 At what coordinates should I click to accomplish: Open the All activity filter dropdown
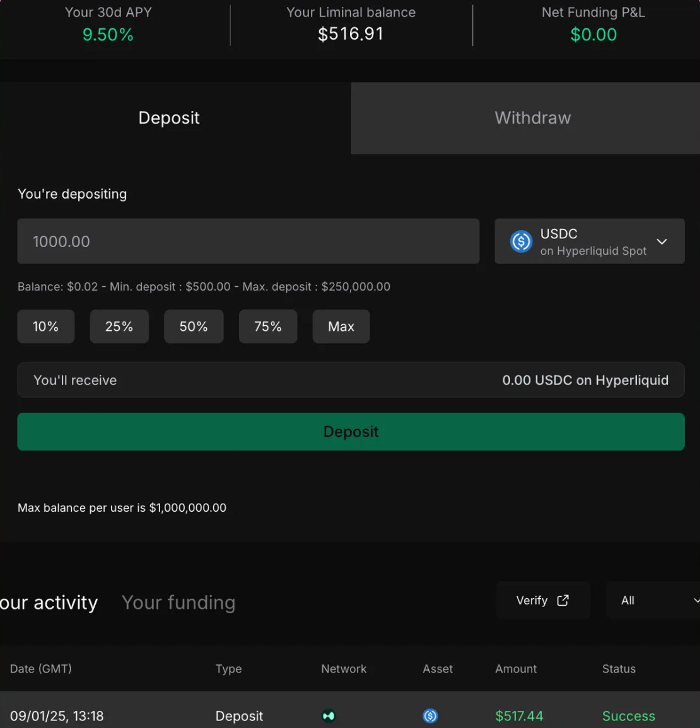tap(652, 601)
